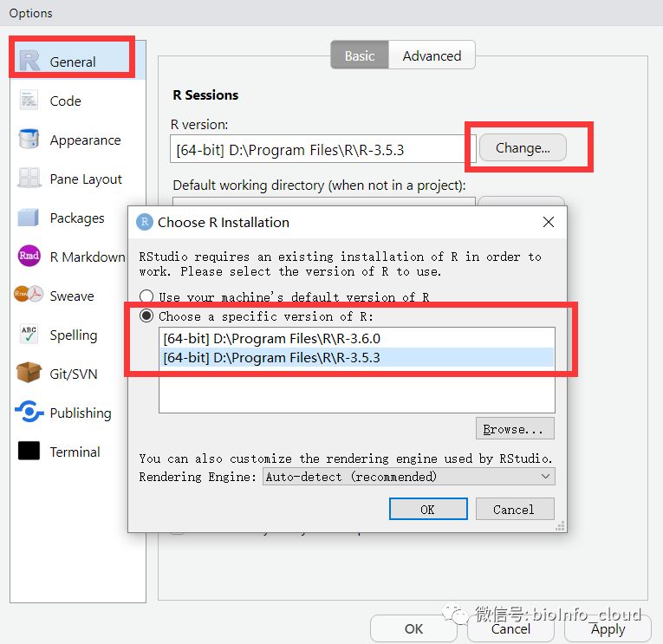
Task: Select Sweave label in sidebar
Action: tap(72, 296)
